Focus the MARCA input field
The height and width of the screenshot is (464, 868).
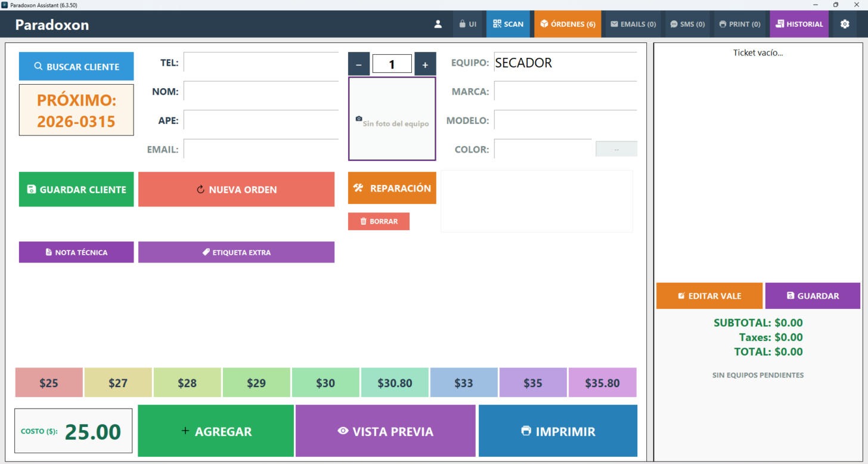[x=565, y=91]
